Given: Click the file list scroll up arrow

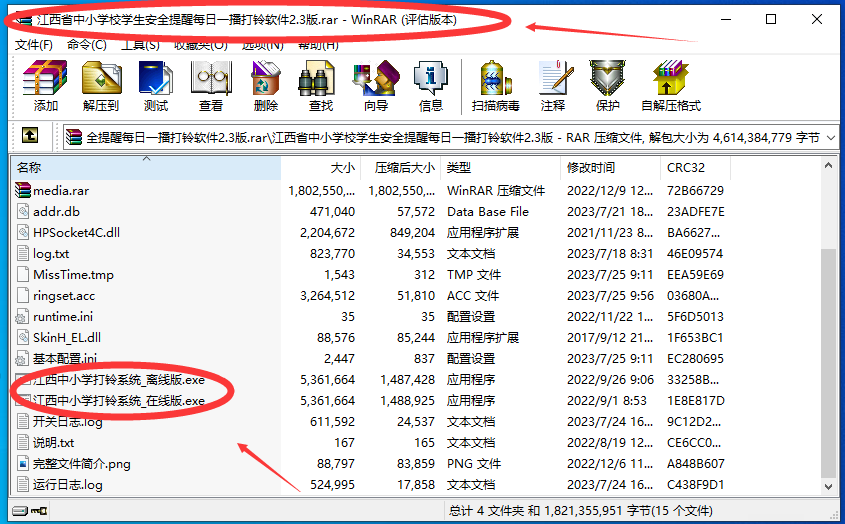Looking at the screenshot, I should 828,166.
